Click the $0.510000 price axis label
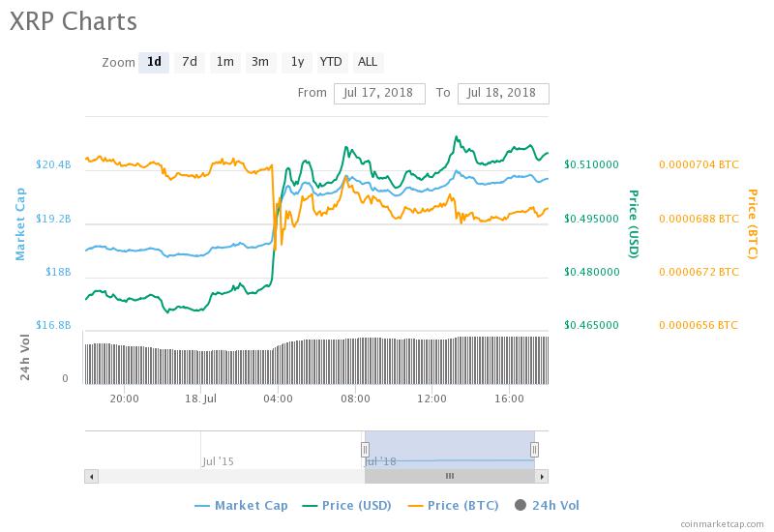The width and height of the screenshot is (774, 532). coord(591,164)
